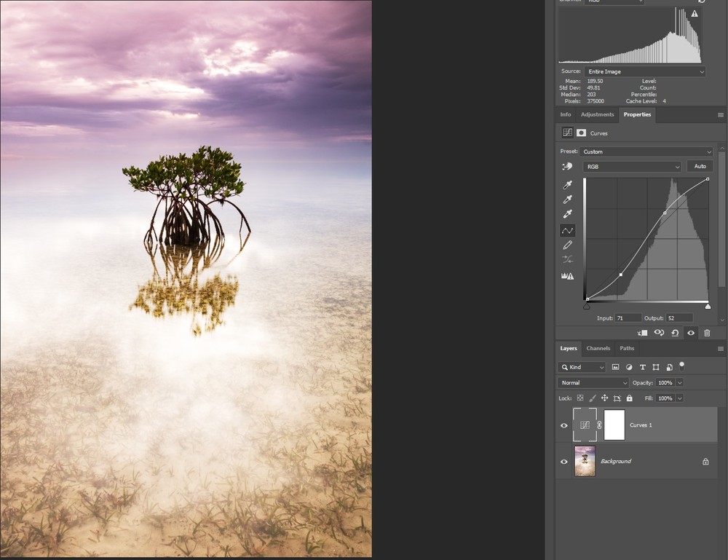Click the Curves 1 layer name

pyautogui.click(x=641, y=425)
